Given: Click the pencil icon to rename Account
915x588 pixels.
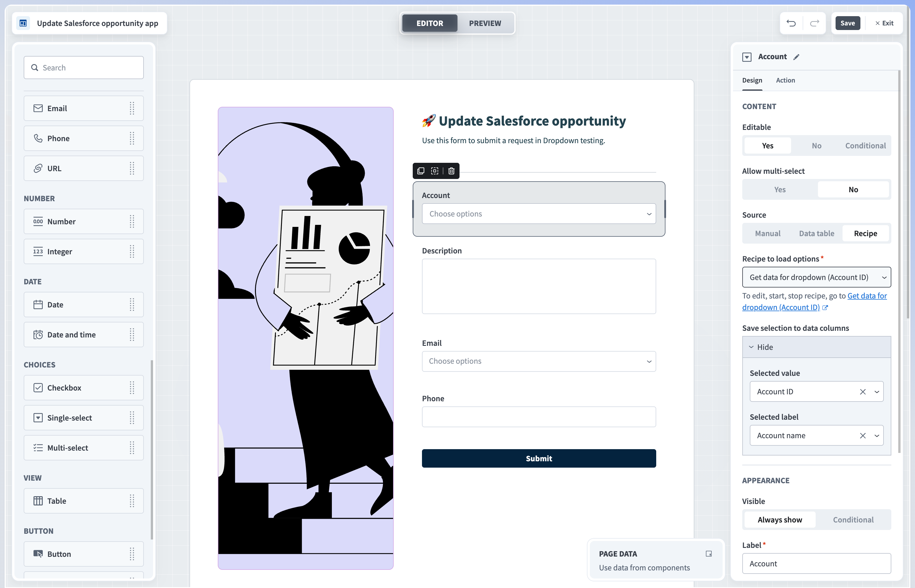Looking at the screenshot, I should [796, 57].
